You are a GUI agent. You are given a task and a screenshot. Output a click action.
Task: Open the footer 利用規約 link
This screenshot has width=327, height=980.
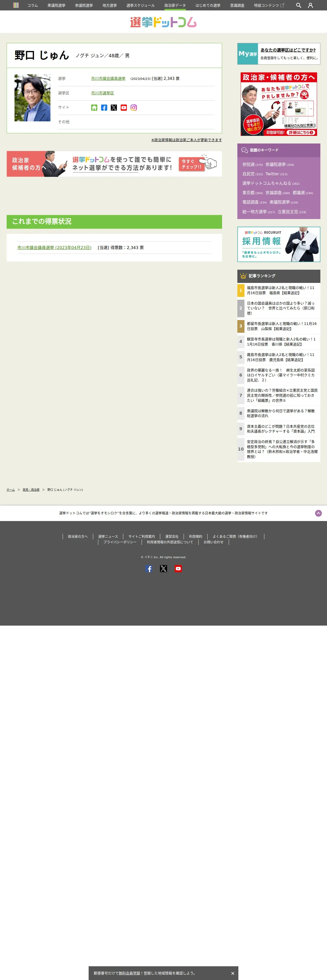196,536
